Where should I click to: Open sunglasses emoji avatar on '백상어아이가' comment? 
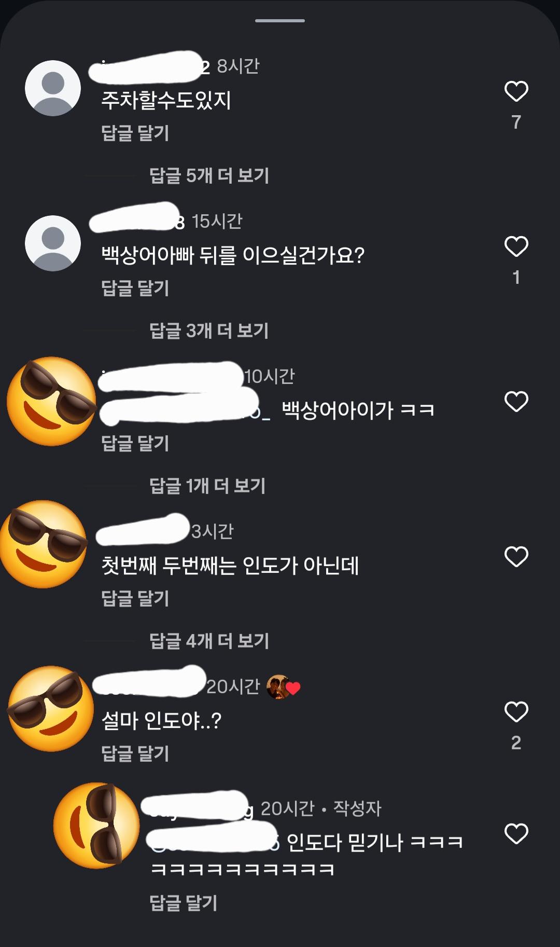[x=52, y=401]
